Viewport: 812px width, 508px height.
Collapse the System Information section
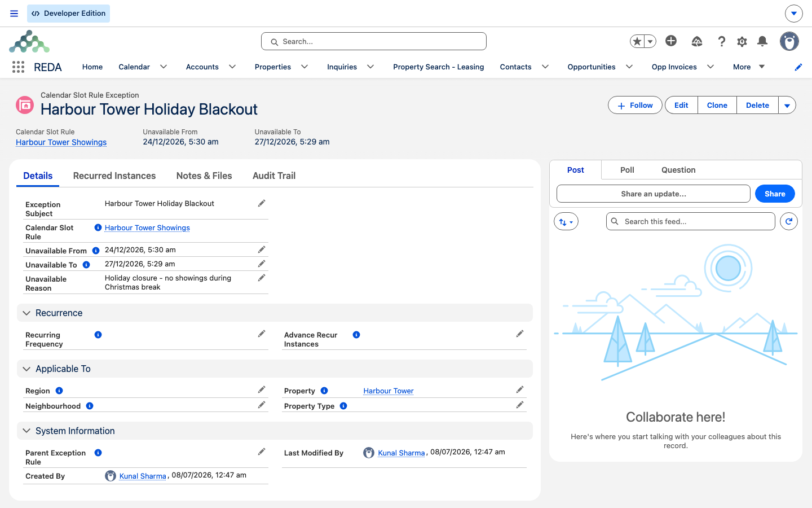(275, 431)
